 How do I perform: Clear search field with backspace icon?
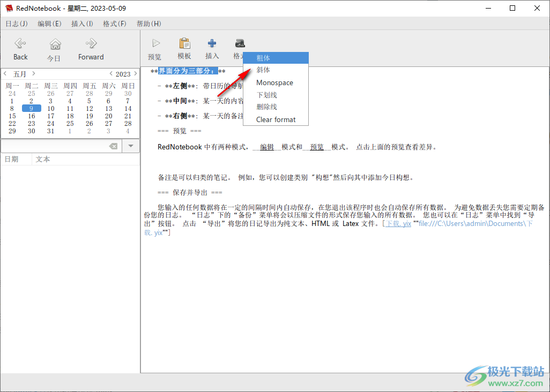tap(113, 146)
